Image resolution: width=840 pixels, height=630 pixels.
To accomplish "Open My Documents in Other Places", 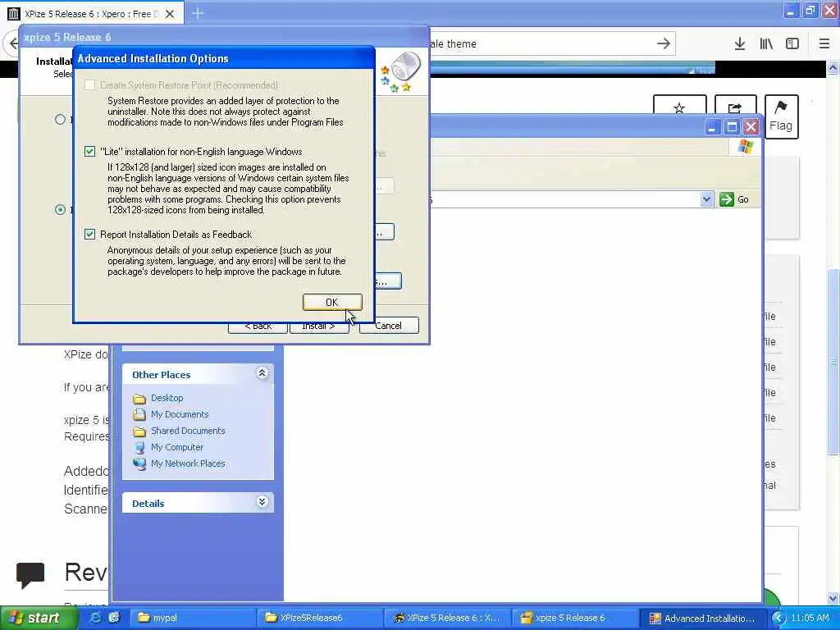I will [180, 414].
